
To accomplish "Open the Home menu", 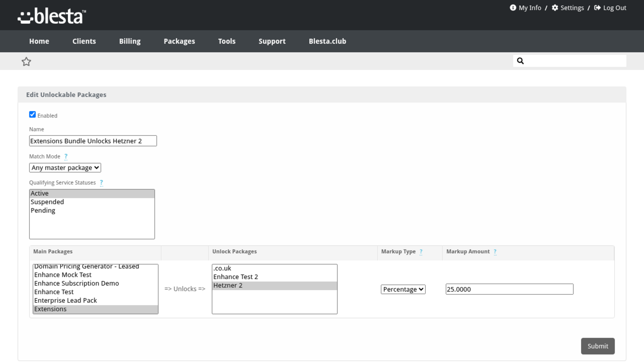I will click(x=39, y=41).
